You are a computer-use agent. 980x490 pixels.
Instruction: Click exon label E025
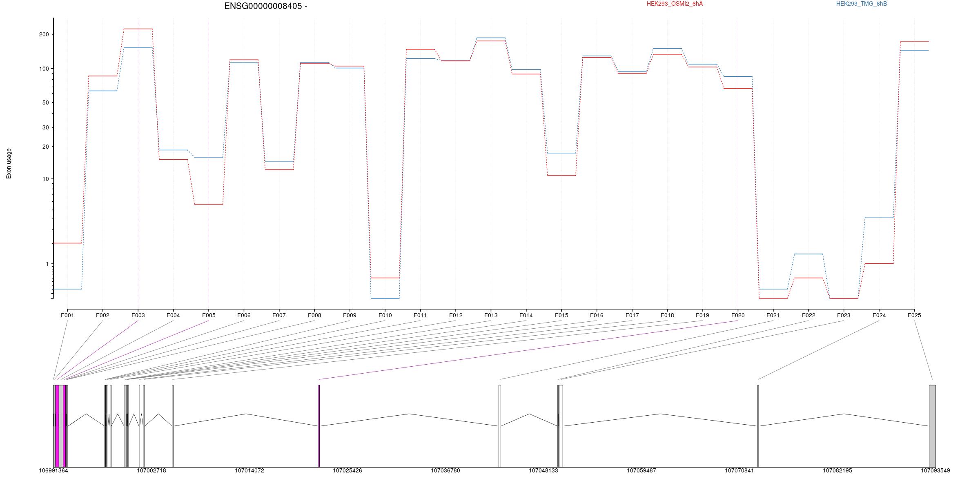coord(914,315)
